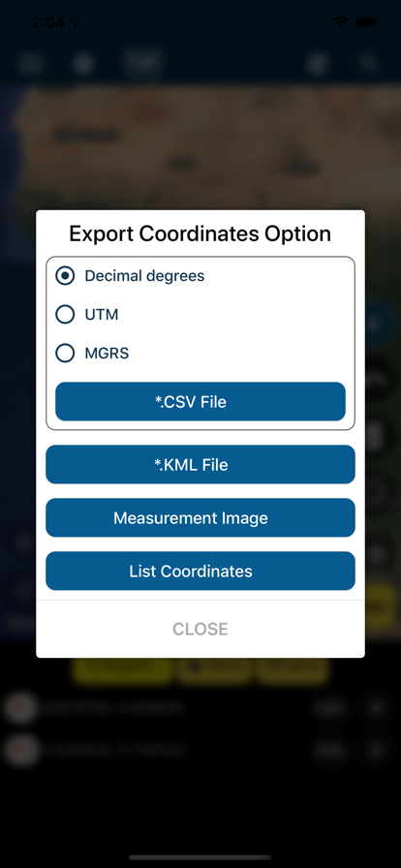
Task: Tap the Wi-Fi status icon
Action: point(340,22)
